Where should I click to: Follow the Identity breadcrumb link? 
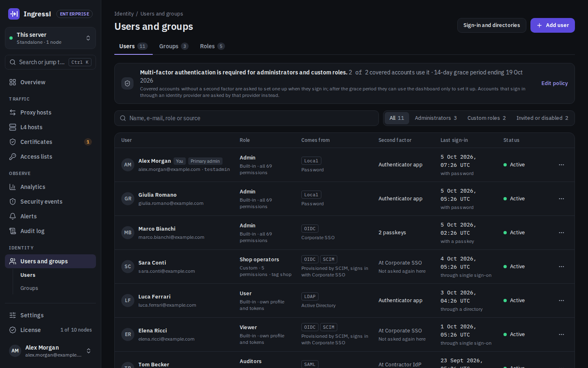pos(124,14)
